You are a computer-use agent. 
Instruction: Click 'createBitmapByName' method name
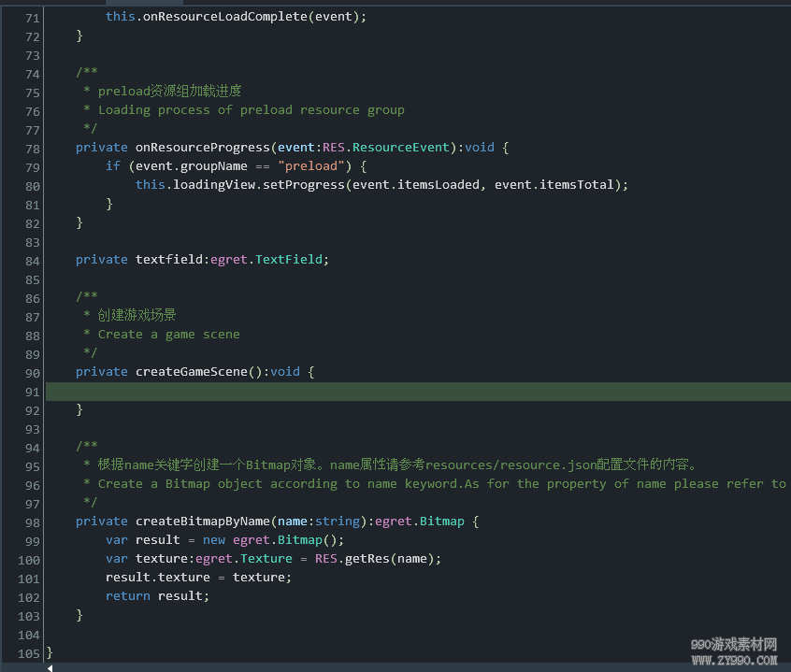[203, 522]
